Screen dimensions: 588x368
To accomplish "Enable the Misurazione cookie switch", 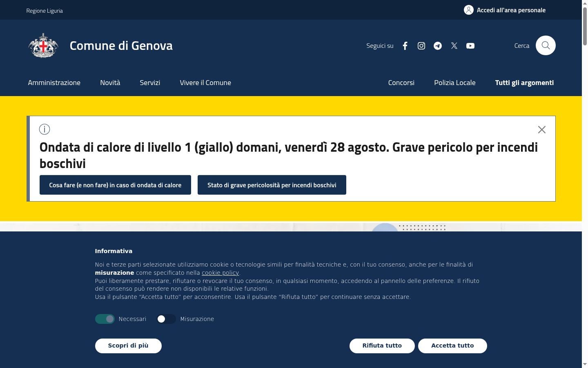I will coord(166,319).
